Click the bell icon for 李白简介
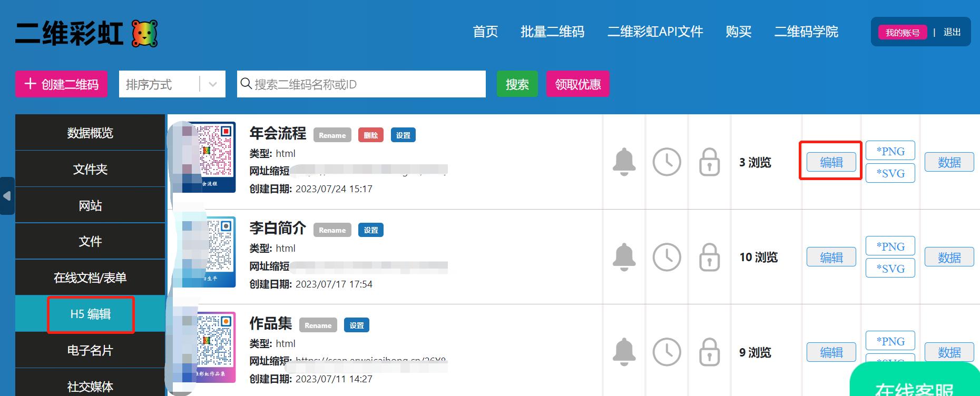The image size is (980, 396). (x=624, y=257)
